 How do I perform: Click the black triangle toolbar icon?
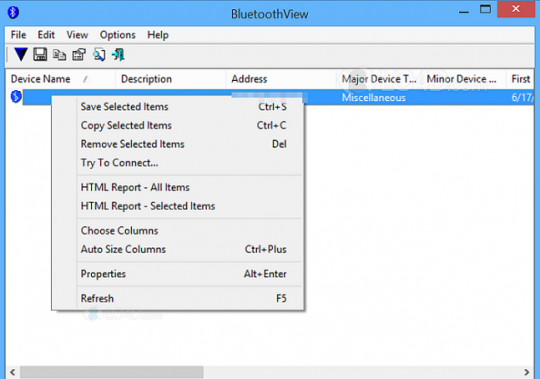point(21,54)
